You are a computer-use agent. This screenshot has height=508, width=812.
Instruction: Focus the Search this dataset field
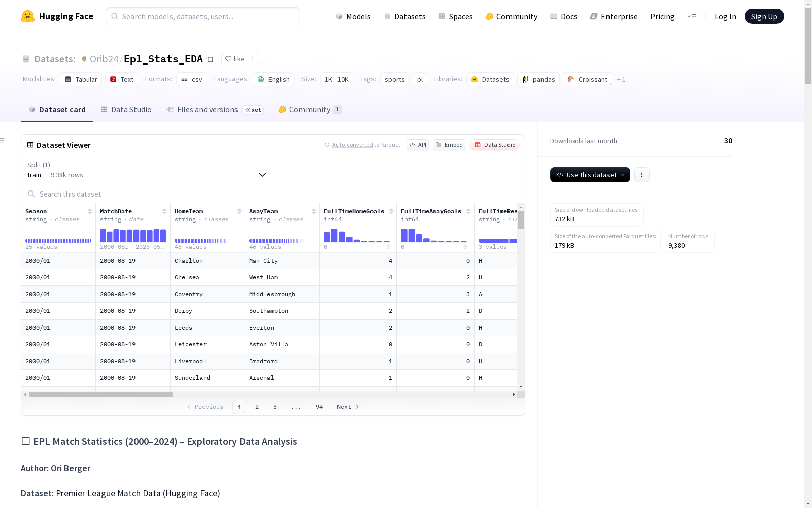pos(273,194)
